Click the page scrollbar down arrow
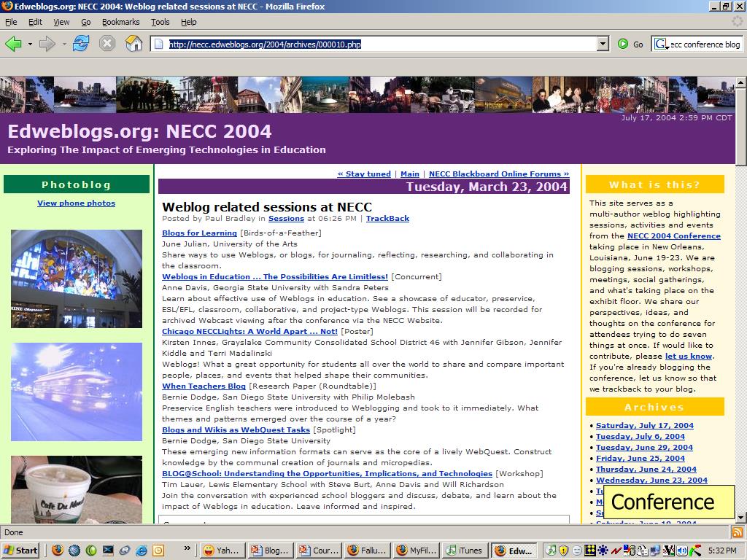 pos(741,518)
